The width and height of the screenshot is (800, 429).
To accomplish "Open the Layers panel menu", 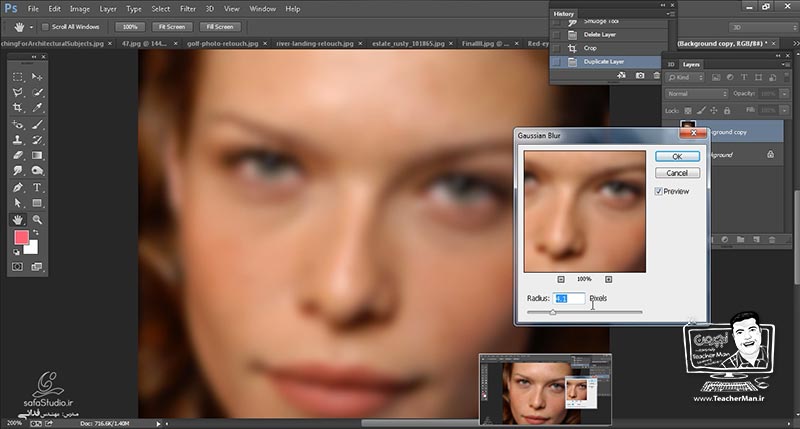I will [x=785, y=64].
